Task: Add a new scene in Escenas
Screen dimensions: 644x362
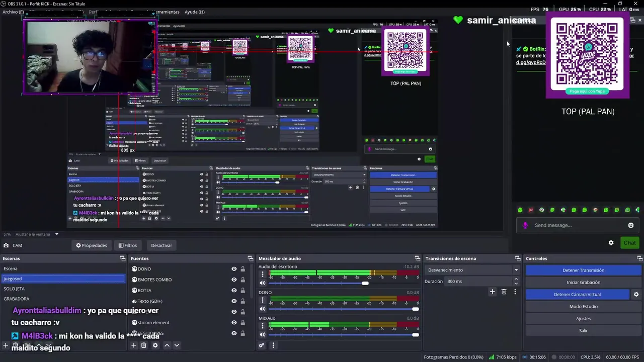Action: (x=6, y=345)
